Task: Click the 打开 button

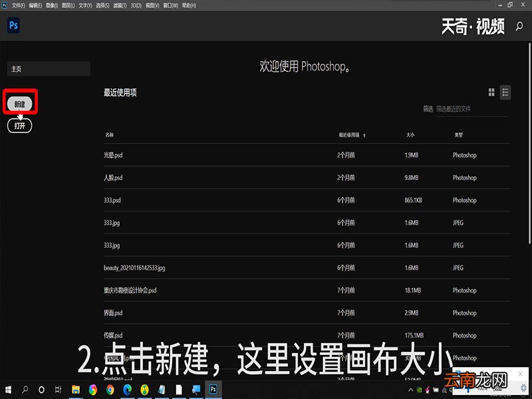Action: tap(20, 126)
